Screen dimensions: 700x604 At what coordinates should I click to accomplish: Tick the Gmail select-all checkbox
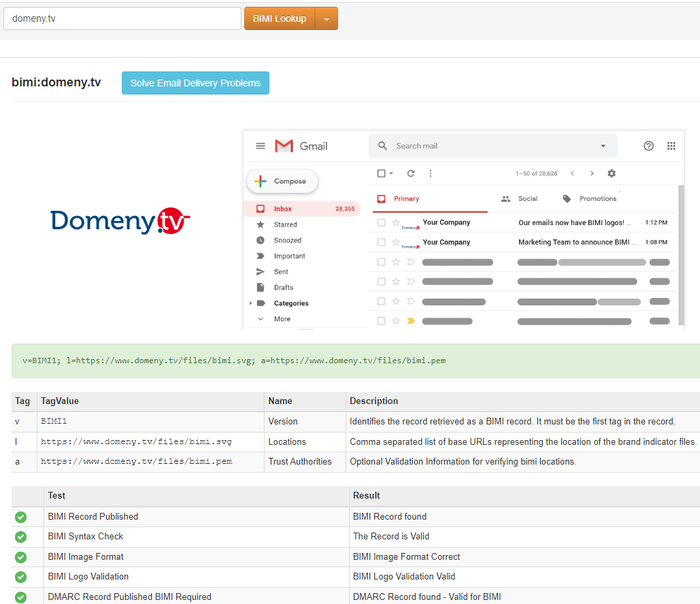[x=381, y=173]
